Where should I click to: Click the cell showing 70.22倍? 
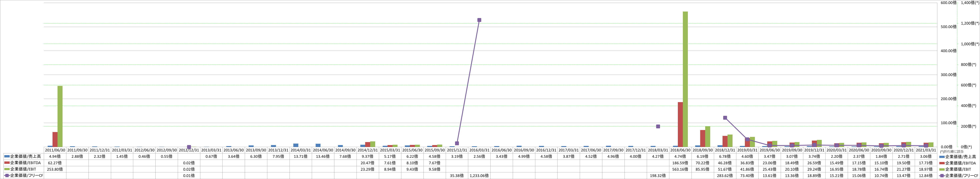coord(703,163)
